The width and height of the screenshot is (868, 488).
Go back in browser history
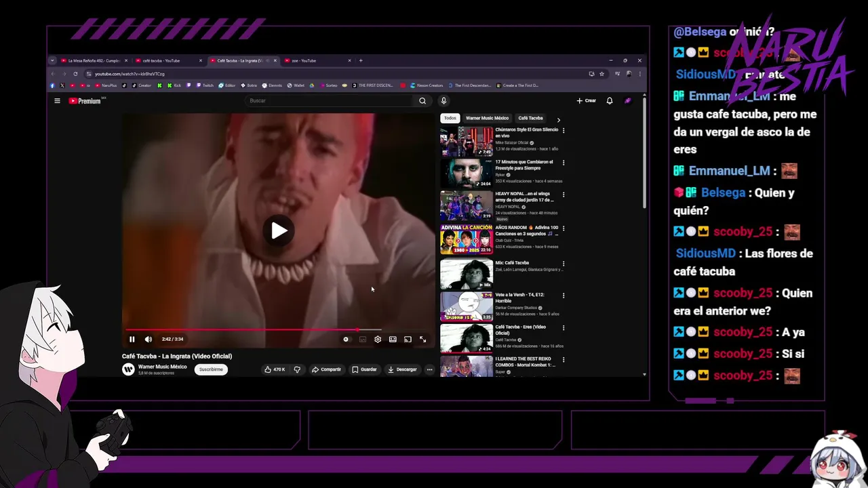53,73
